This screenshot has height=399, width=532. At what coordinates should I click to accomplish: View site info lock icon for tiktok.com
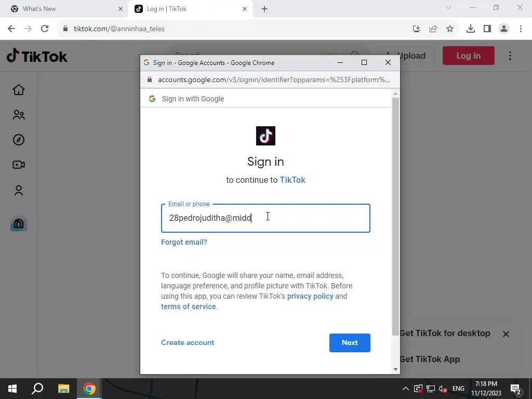[65, 29]
